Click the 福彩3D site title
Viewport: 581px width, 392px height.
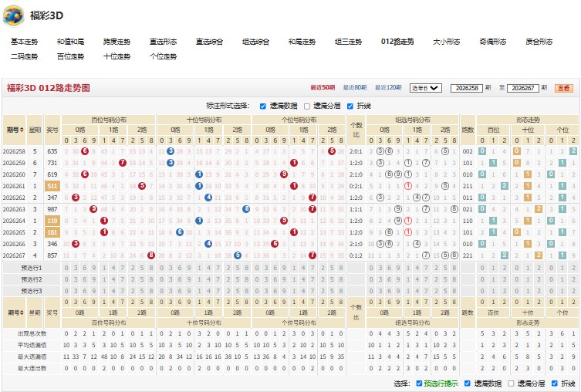tap(46, 16)
